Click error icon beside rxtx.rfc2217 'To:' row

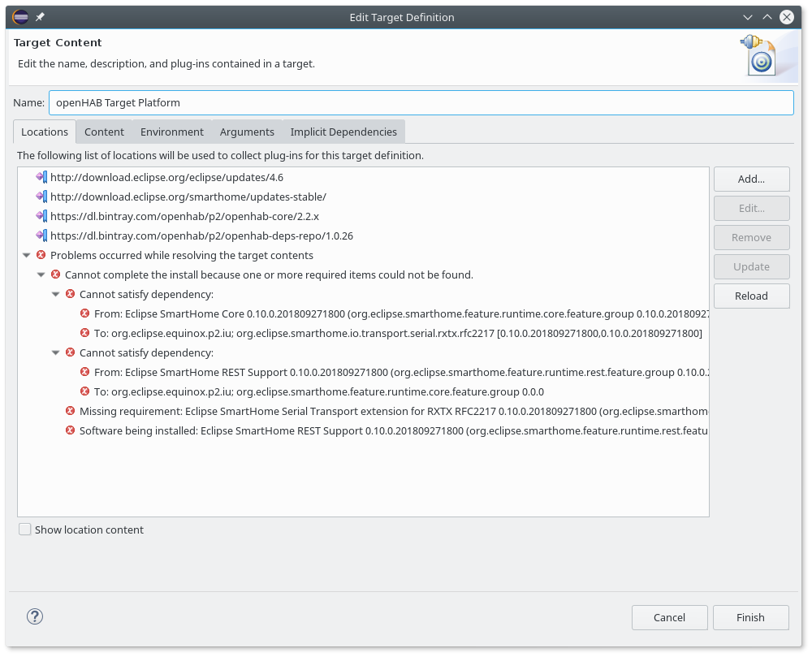point(85,333)
